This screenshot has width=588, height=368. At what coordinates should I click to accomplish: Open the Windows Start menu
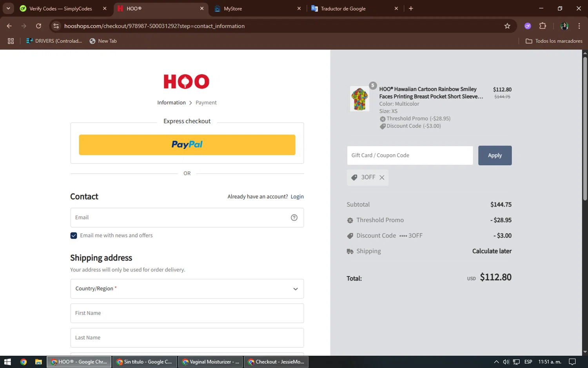coord(7,362)
